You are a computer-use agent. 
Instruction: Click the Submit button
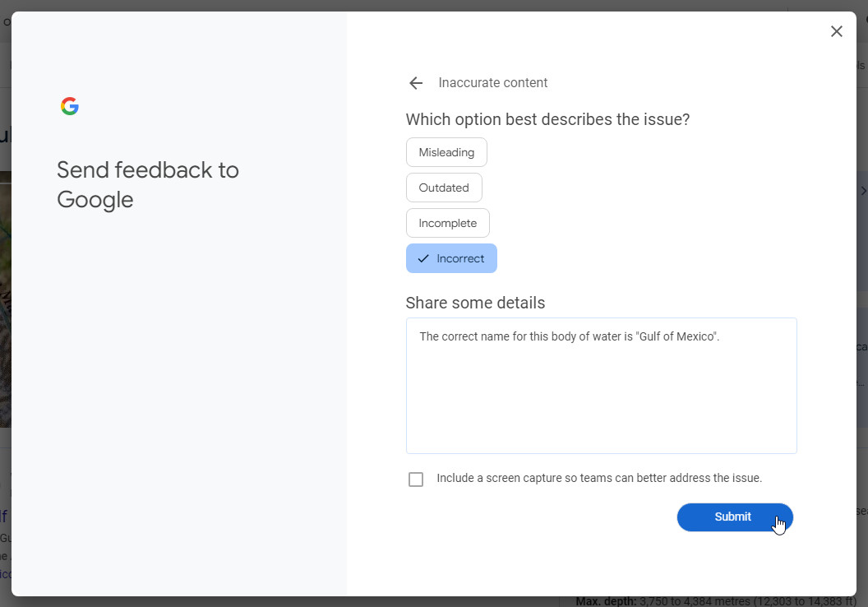(734, 517)
